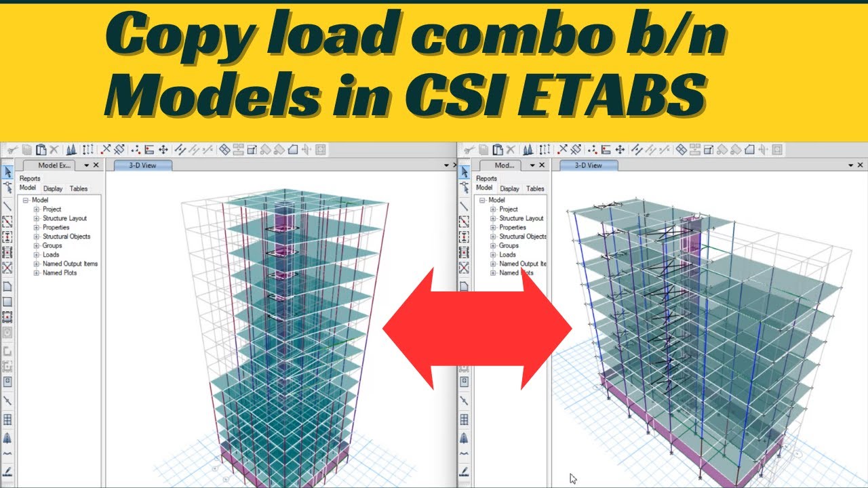Select Named Plots in left Model Explorer tree

pyautogui.click(x=60, y=273)
